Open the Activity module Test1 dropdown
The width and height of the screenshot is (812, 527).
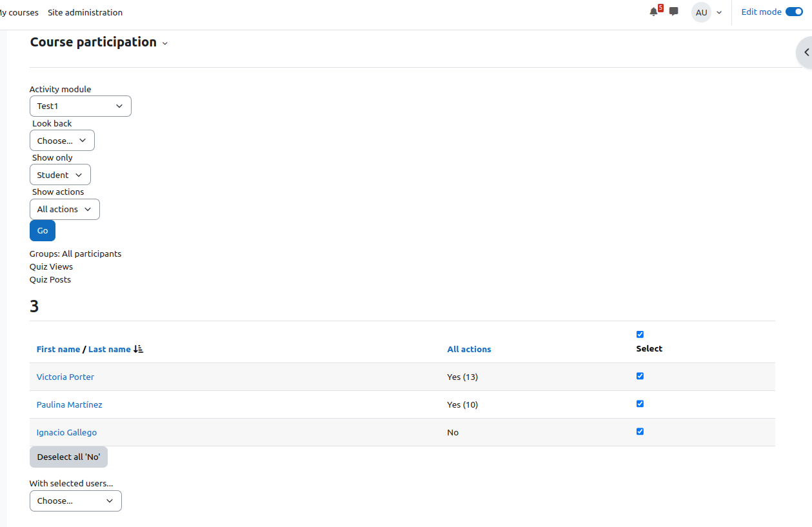tap(81, 106)
